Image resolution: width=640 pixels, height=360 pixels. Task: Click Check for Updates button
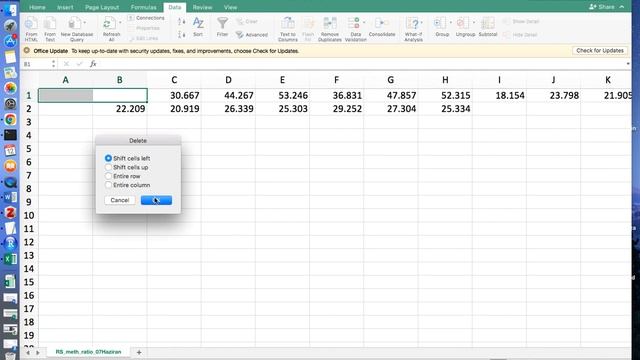pyautogui.click(x=600, y=51)
